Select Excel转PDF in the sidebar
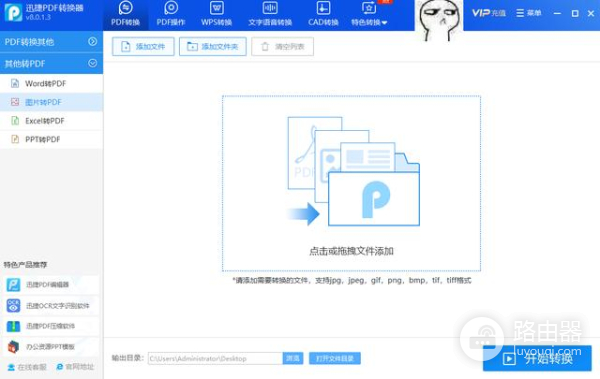600x379 pixels. click(51, 121)
